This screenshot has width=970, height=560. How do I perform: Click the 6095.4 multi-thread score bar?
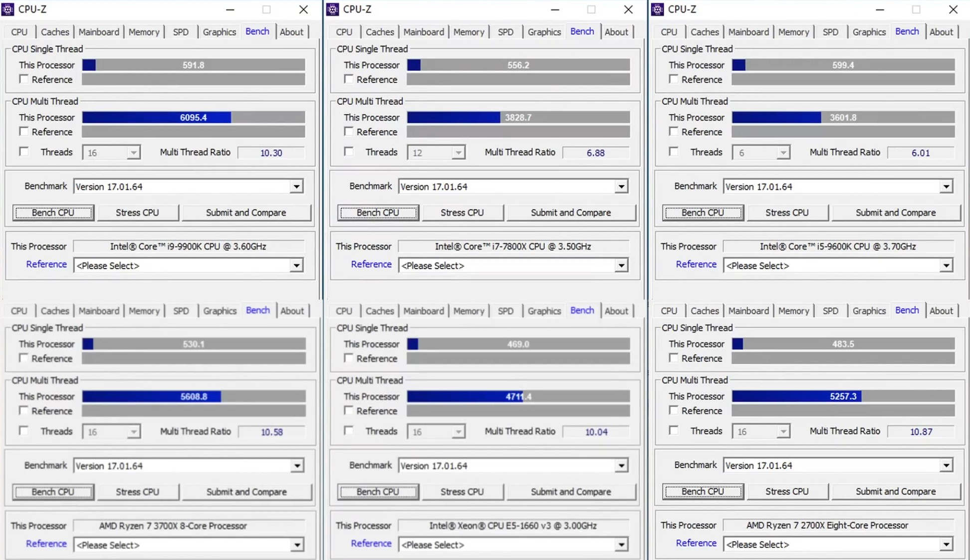tap(193, 118)
